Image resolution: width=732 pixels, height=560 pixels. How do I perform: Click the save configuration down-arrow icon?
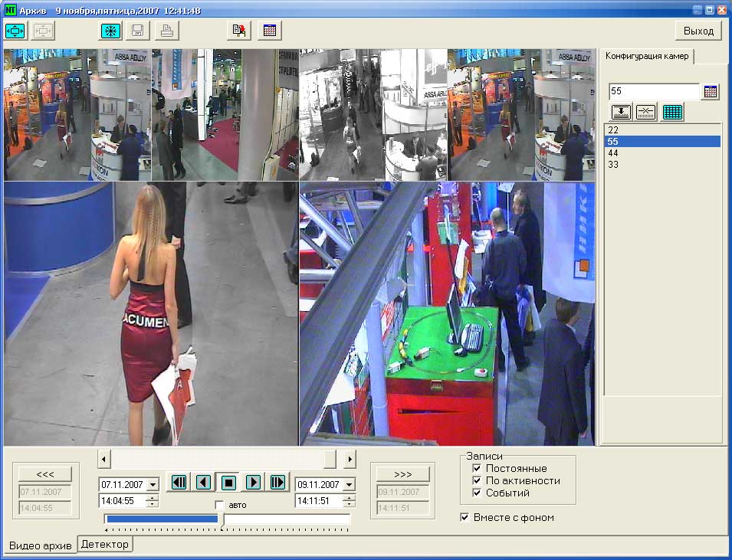click(x=621, y=112)
